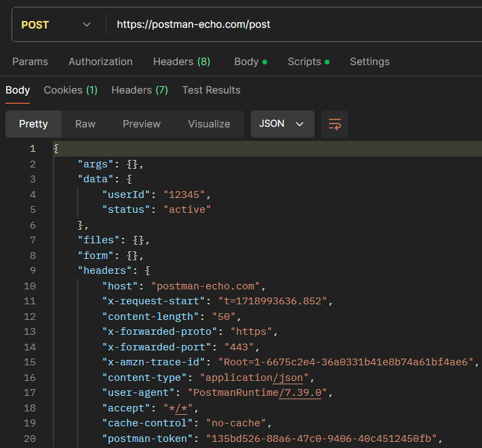Switch to Preview view mode

click(x=142, y=124)
